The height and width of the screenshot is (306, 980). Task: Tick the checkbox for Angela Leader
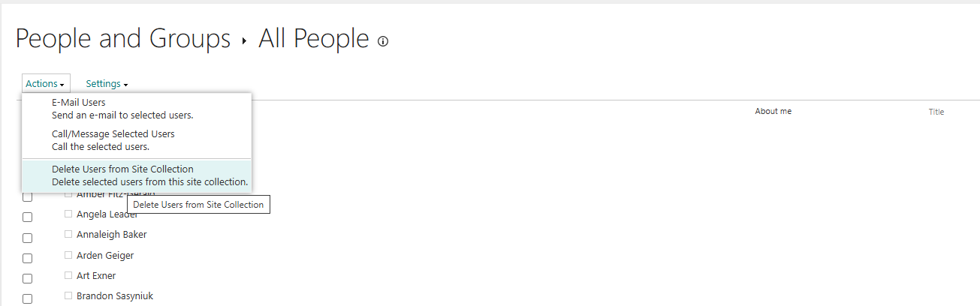[x=28, y=217]
